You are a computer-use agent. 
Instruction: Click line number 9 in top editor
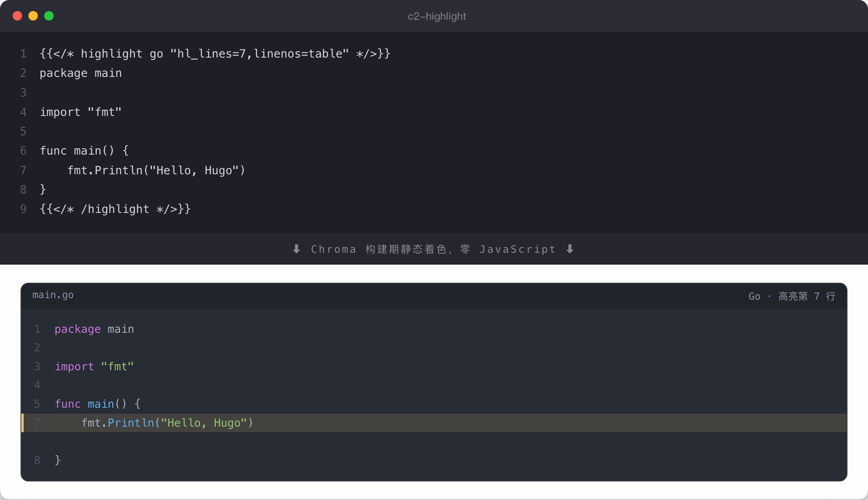pyautogui.click(x=23, y=209)
